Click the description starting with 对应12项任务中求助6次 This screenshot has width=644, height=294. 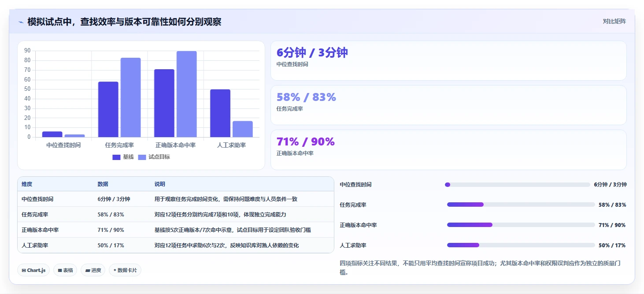(x=226, y=246)
